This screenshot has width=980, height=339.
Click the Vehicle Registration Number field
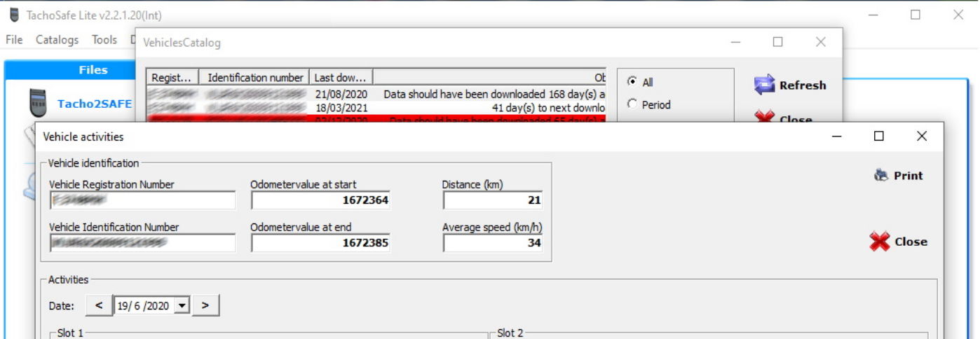pyautogui.click(x=143, y=200)
